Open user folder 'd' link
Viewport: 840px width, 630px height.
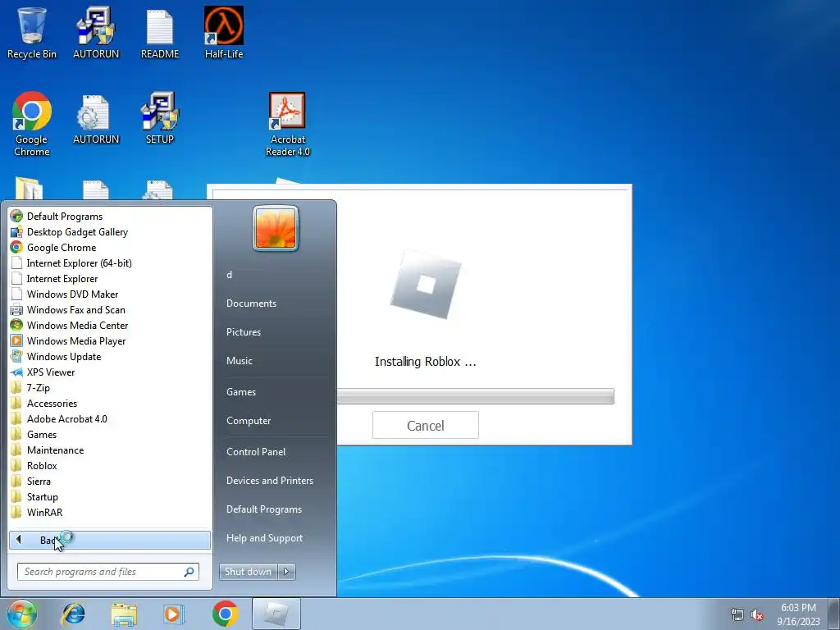pos(274,275)
